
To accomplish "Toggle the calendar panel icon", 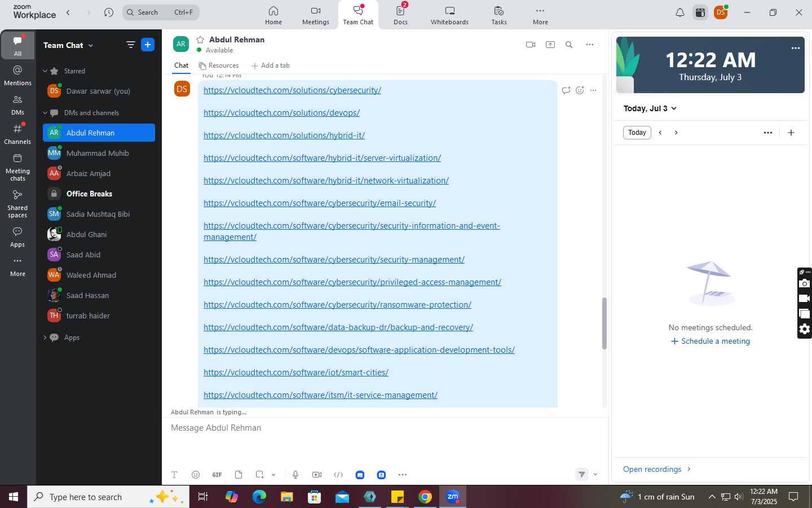I will tap(700, 12).
